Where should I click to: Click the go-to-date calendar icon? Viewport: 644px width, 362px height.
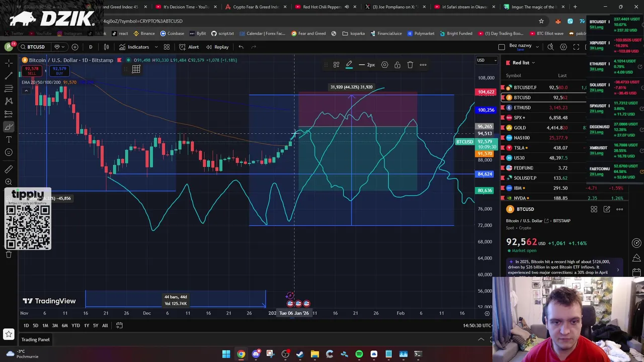pos(119,325)
